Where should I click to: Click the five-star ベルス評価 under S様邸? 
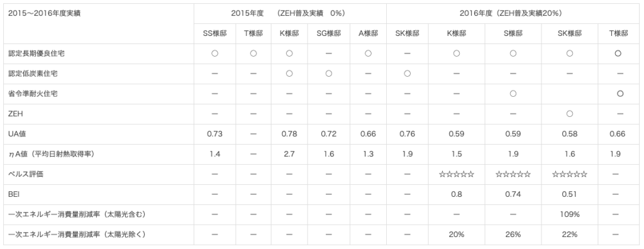[x=513, y=174]
